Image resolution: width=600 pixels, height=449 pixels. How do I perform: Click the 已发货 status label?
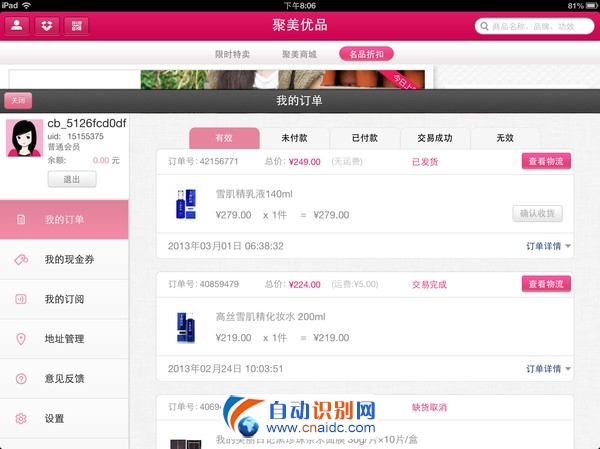click(x=425, y=162)
